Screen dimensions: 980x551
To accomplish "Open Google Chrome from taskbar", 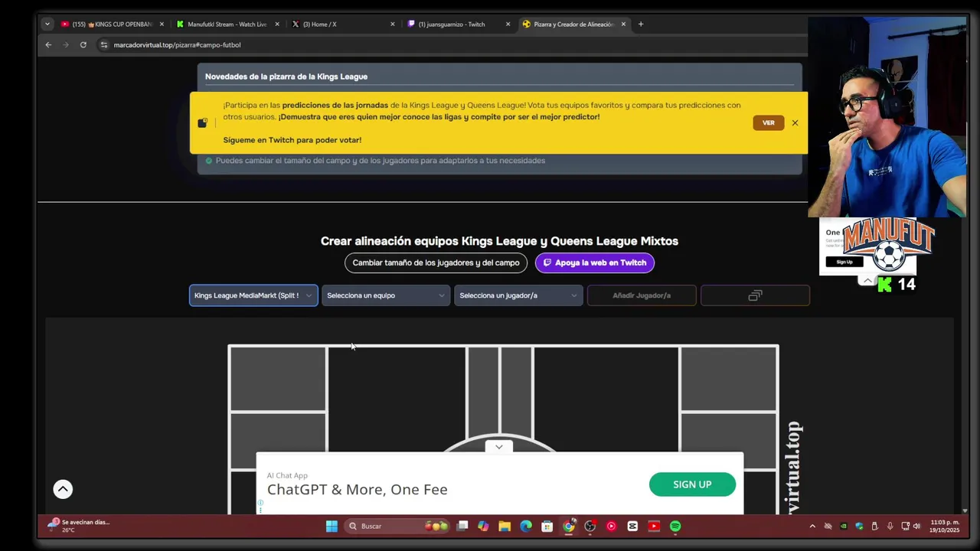I will point(569,526).
